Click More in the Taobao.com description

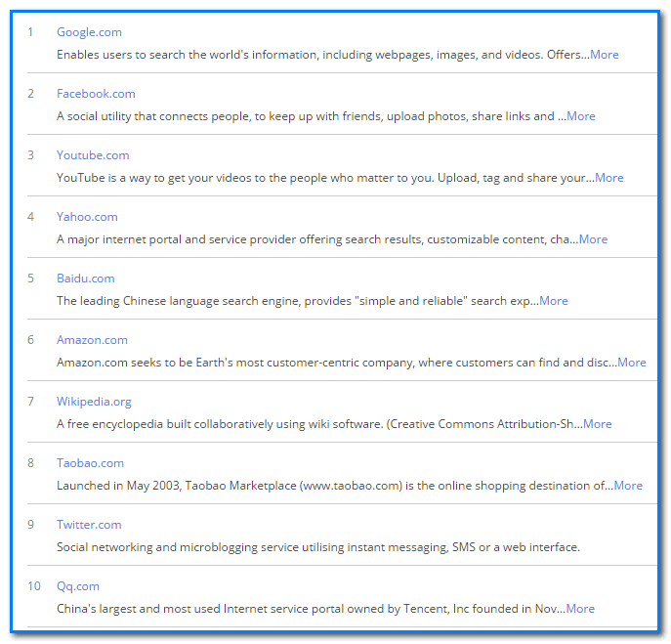tap(628, 486)
